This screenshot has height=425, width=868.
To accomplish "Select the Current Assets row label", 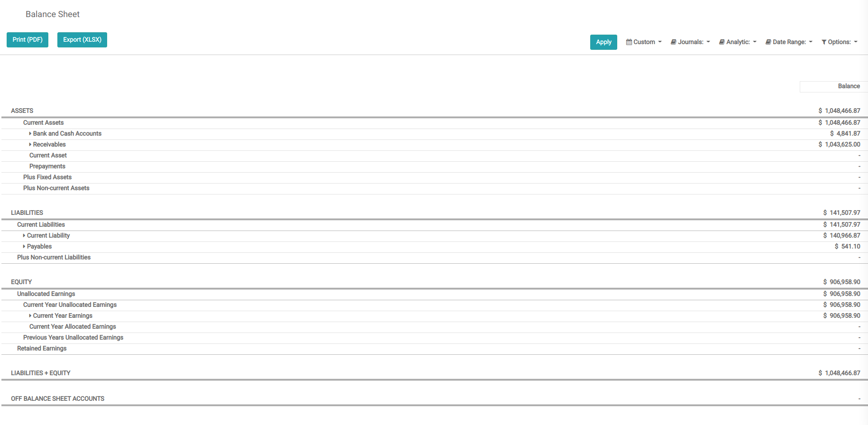I will pyautogui.click(x=43, y=123).
